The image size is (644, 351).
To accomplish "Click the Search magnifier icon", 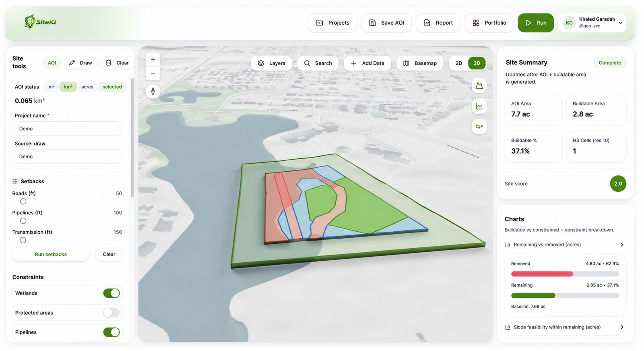I will coord(307,63).
